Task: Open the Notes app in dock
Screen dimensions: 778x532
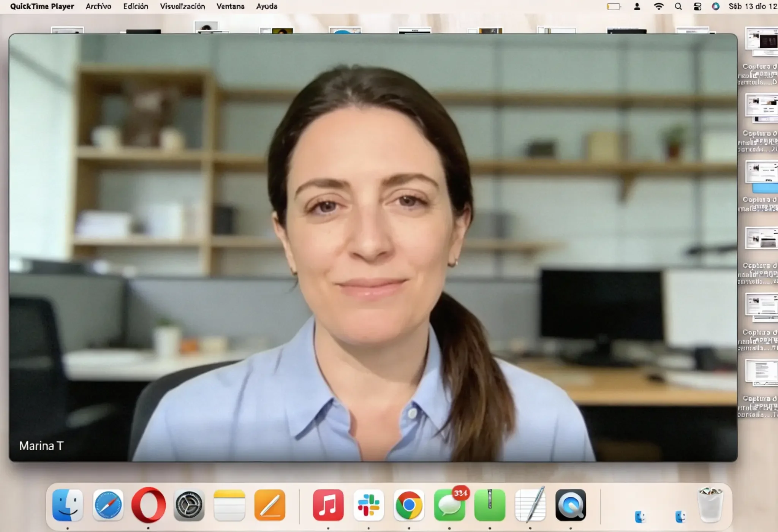Action: (x=229, y=505)
